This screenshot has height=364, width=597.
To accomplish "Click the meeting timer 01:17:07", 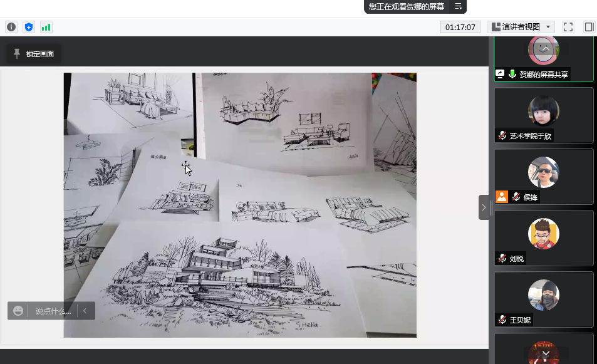I will click(x=460, y=27).
